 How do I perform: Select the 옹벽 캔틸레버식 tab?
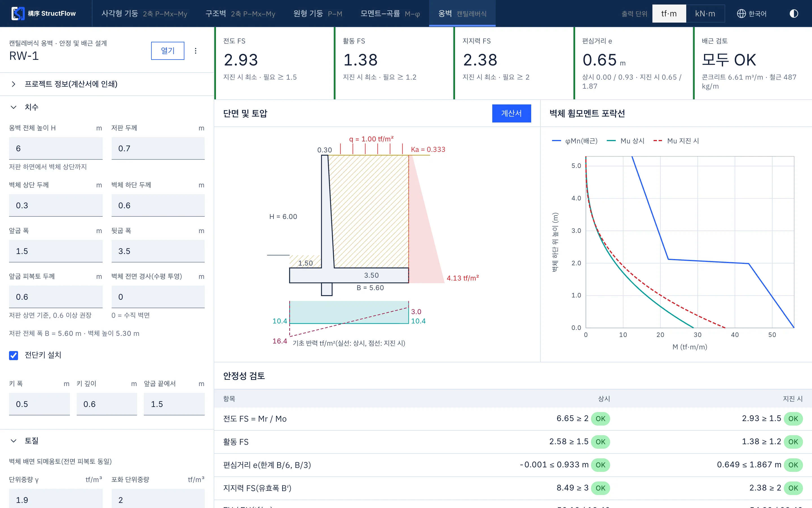tap(462, 14)
